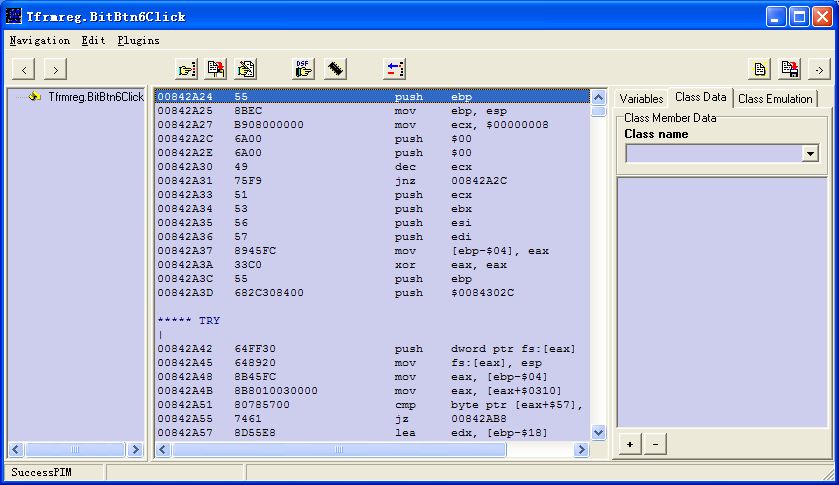
Task: Click the blue and red arrows icon
Action: coord(395,69)
